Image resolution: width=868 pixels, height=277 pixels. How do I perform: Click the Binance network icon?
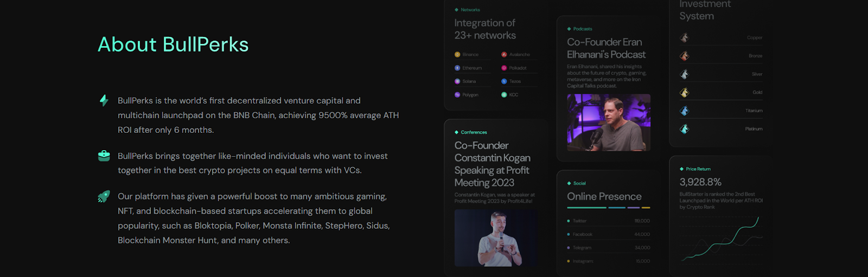[x=457, y=55]
